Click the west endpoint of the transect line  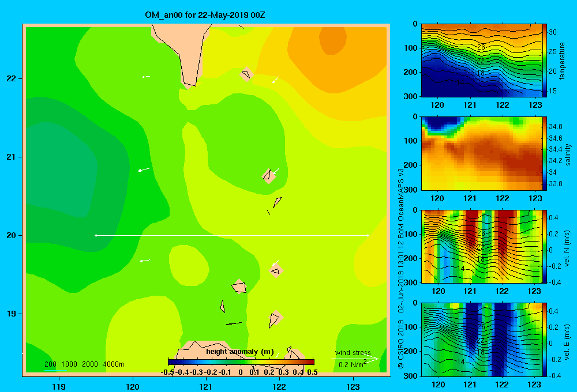point(96,235)
